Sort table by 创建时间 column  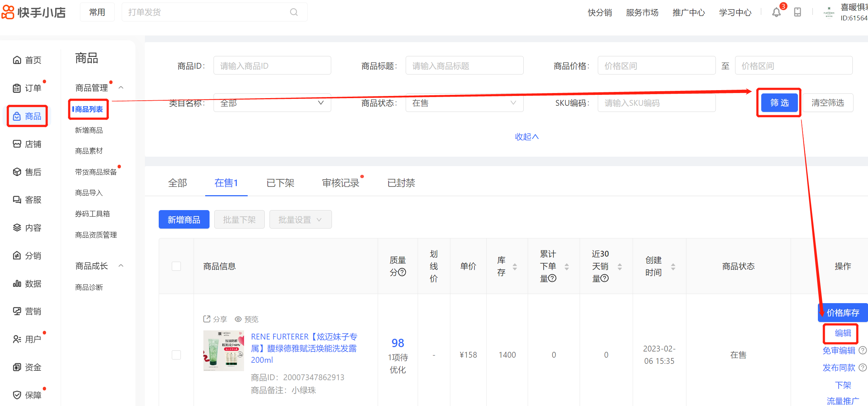click(x=673, y=266)
